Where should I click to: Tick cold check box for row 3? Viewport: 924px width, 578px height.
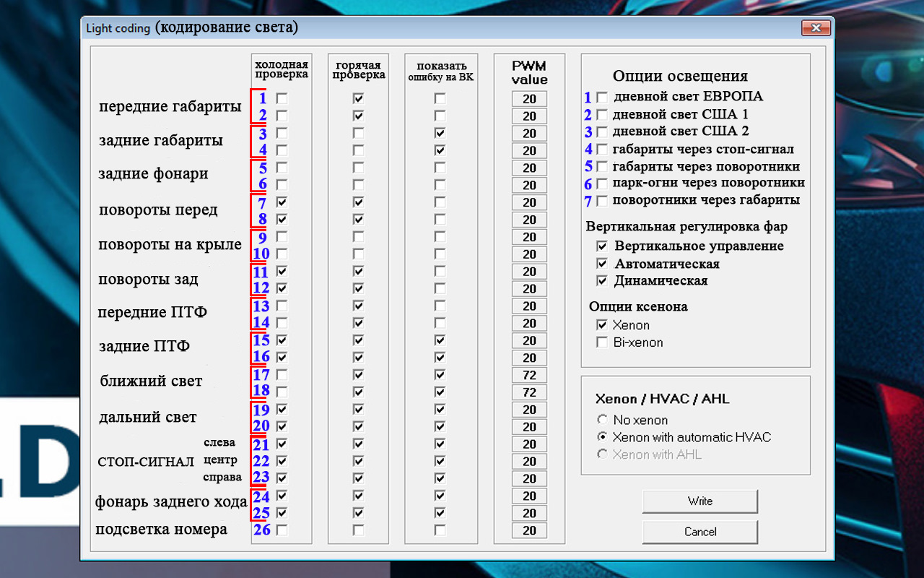(282, 133)
